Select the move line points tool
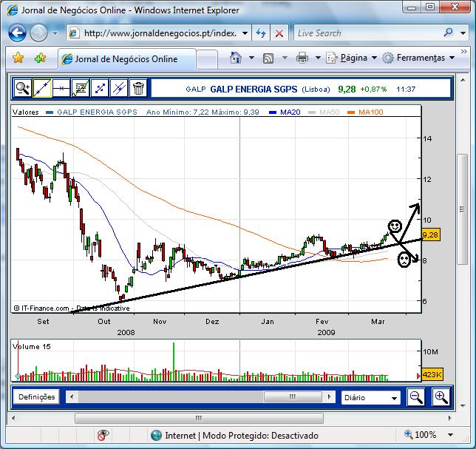This screenshot has width=476, height=449. tap(100, 89)
